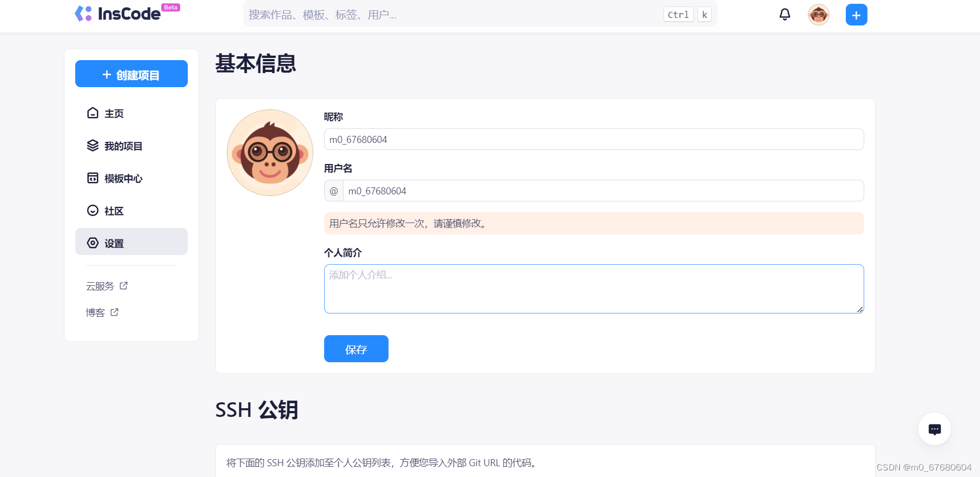980x477 pixels.
Task: Click the @ prefix of the username field
Action: (334, 191)
